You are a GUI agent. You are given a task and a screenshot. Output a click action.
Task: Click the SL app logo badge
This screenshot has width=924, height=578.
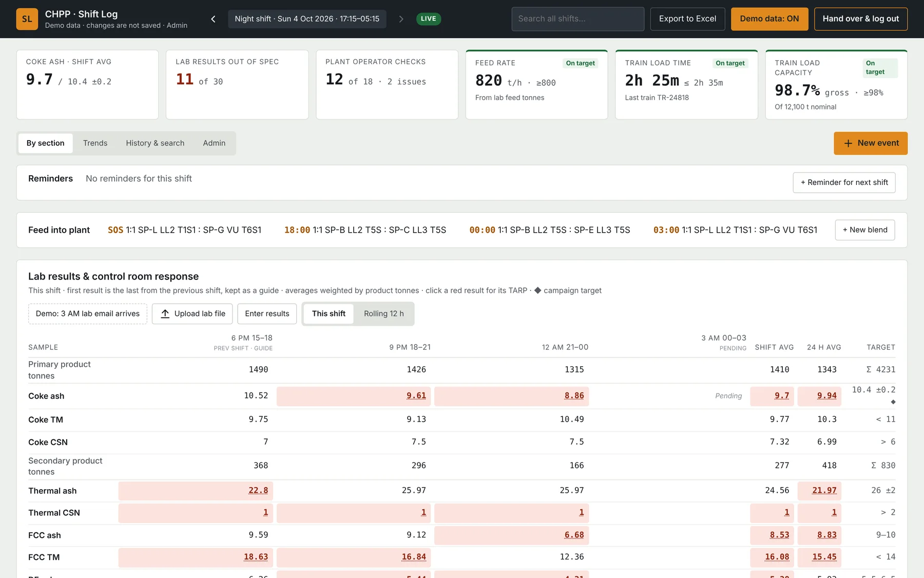click(27, 19)
